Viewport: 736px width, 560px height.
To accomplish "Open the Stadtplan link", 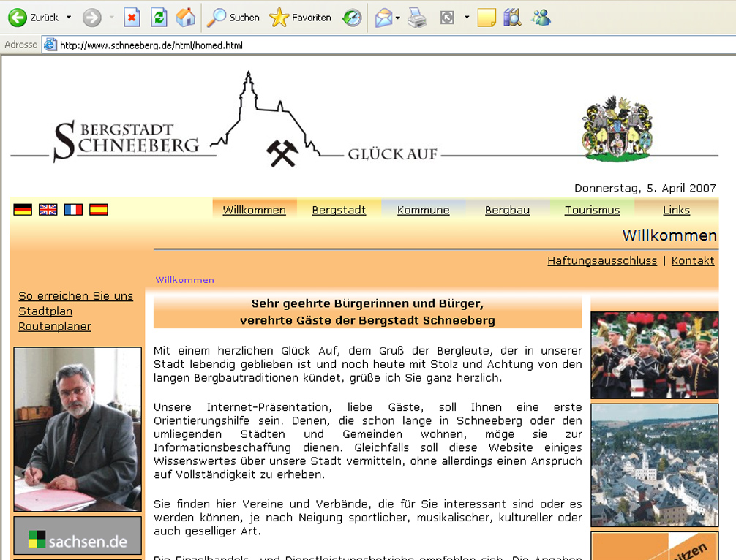I will point(45,311).
